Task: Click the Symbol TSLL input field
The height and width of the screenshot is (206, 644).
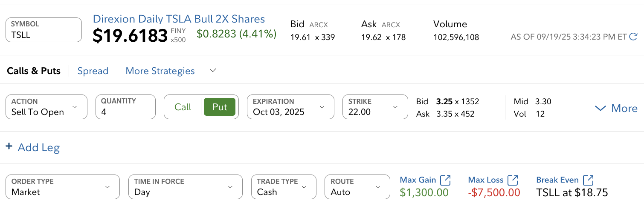Action: (x=44, y=30)
